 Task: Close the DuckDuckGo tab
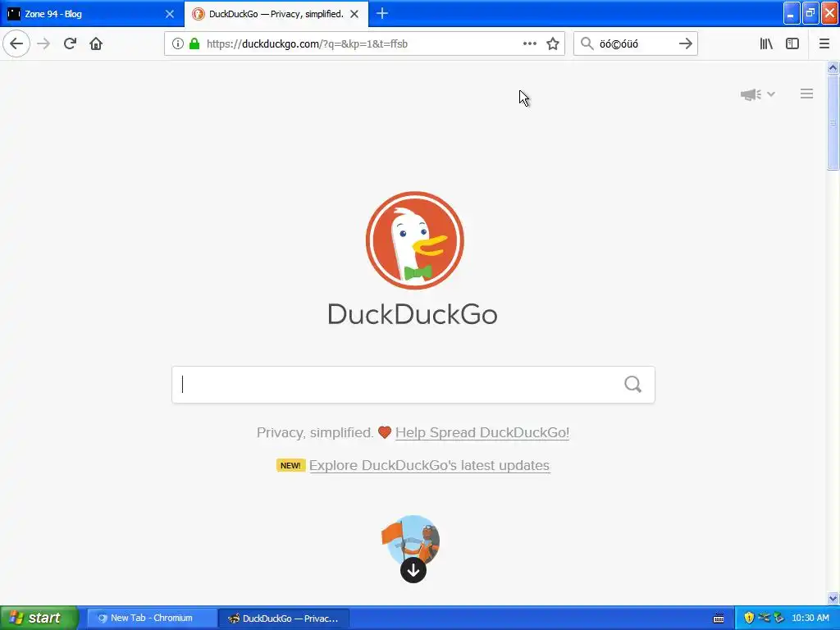point(354,14)
